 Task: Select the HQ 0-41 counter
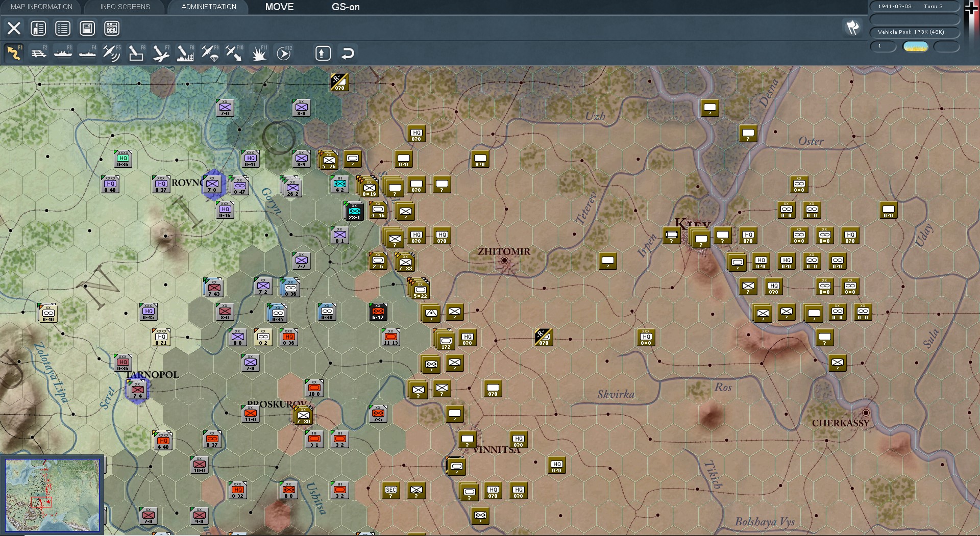[251, 159]
